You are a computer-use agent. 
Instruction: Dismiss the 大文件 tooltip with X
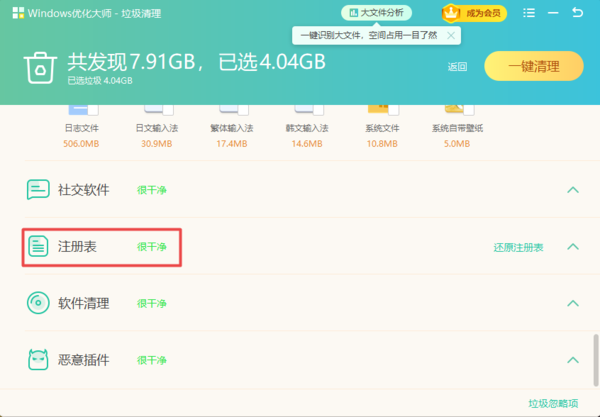pyautogui.click(x=452, y=35)
